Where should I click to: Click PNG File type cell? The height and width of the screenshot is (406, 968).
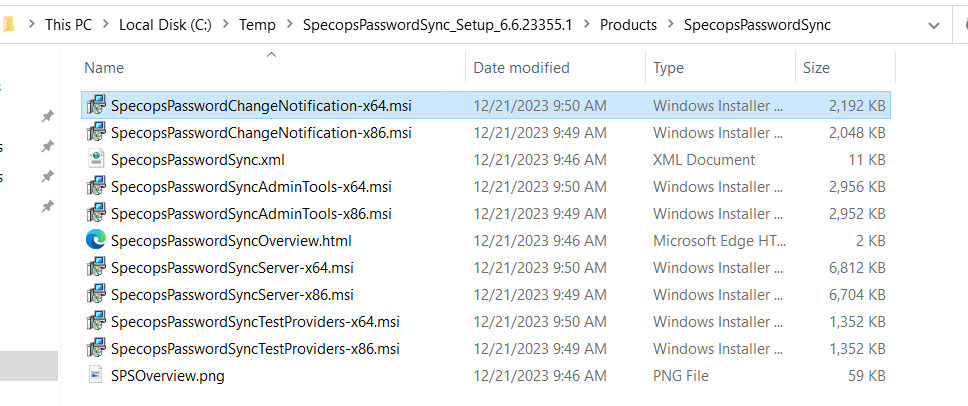[681, 375]
